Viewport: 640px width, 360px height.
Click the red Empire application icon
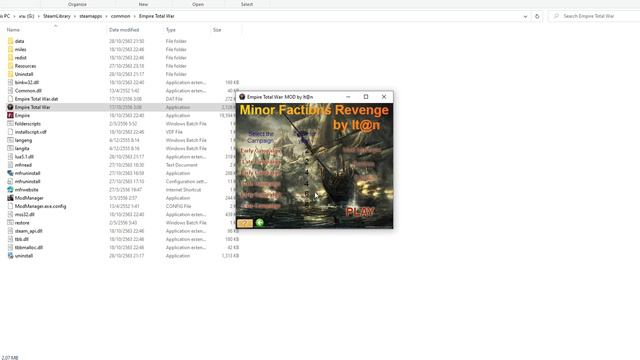point(10,116)
